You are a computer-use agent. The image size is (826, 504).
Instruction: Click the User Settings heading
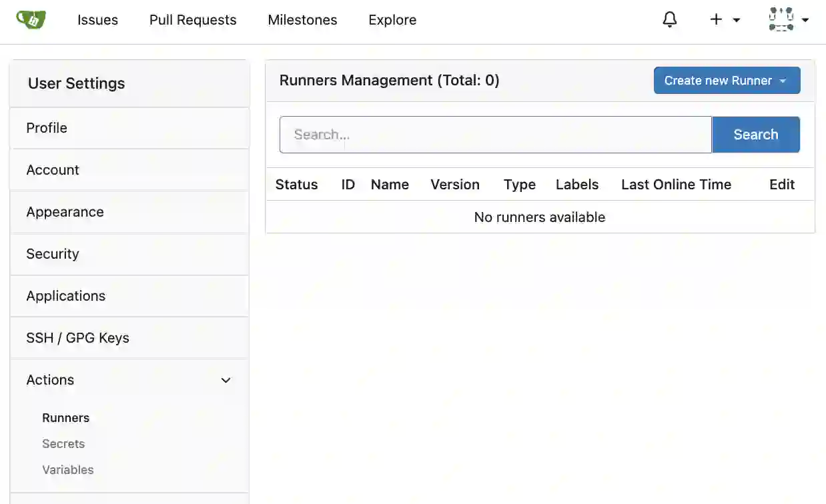[x=77, y=83]
